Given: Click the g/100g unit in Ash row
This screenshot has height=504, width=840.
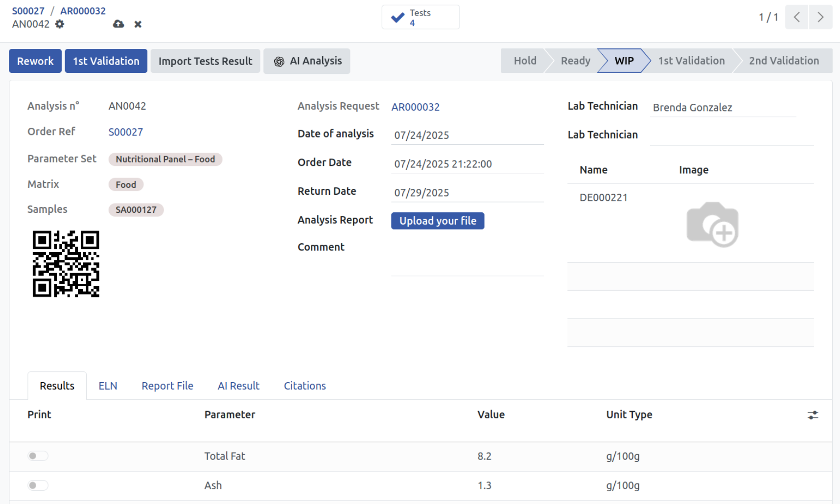Looking at the screenshot, I should point(623,485).
